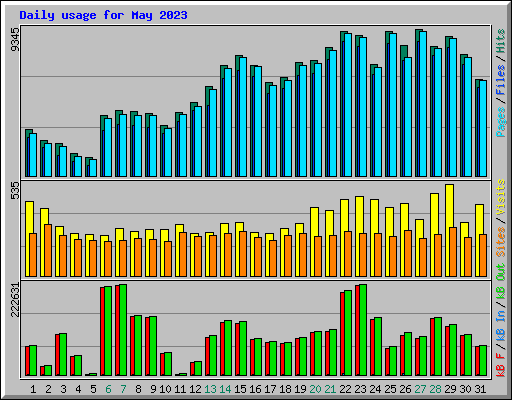Image resolution: width=512 pixels, height=400 pixels.
Task: Click day label 17 on the x-axis
Action: (270, 389)
